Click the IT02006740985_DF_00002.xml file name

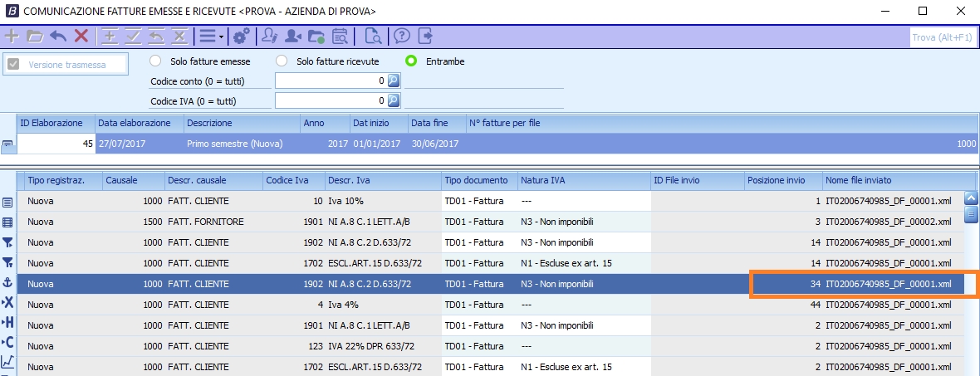889,222
